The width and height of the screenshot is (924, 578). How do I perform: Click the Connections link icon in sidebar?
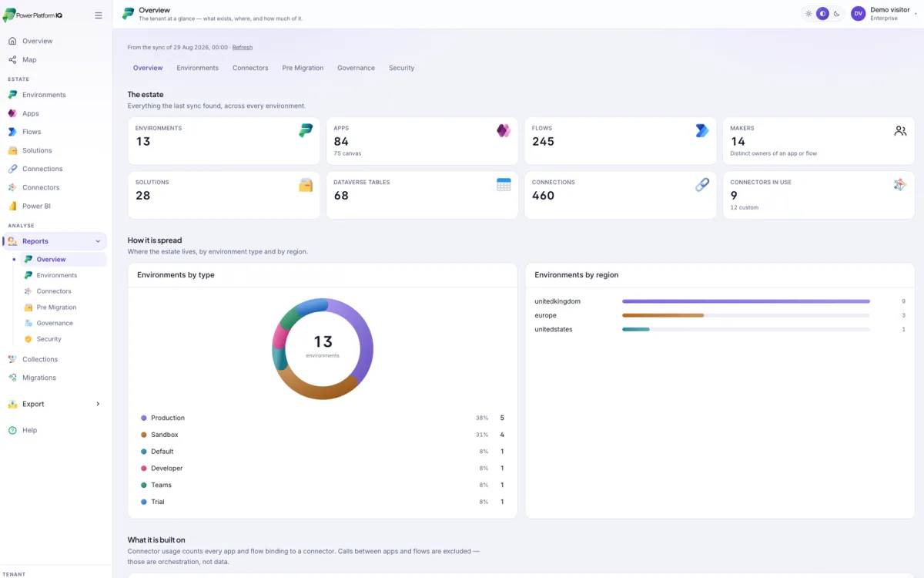coord(12,169)
